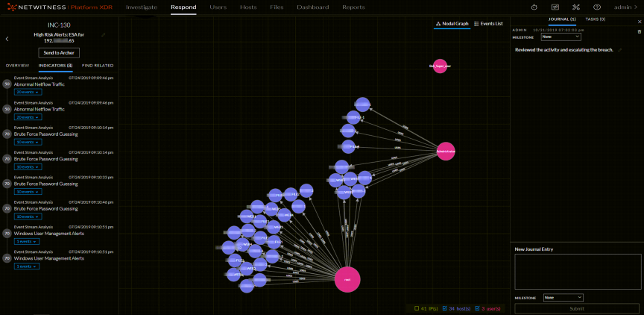Expand 20 events under second Abnormal Netflow Traffic

pyautogui.click(x=28, y=117)
